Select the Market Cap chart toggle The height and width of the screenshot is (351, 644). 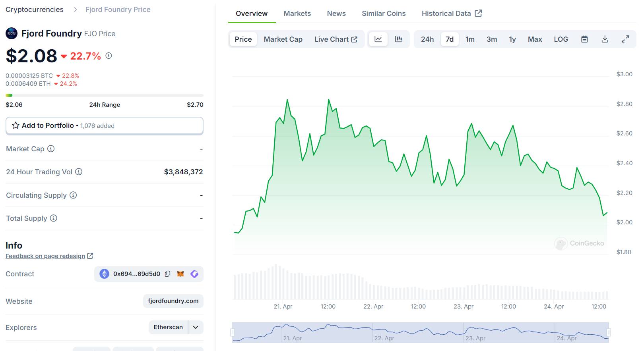coord(283,39)
